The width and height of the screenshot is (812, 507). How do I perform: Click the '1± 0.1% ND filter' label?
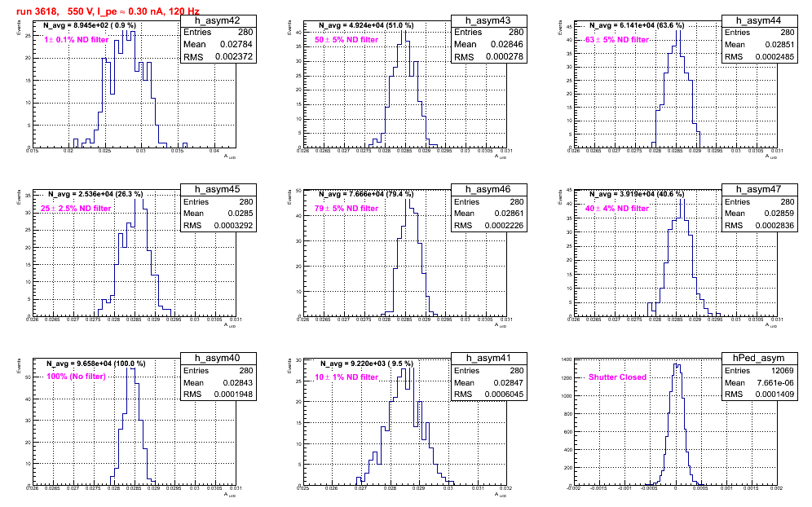(76, 39)
